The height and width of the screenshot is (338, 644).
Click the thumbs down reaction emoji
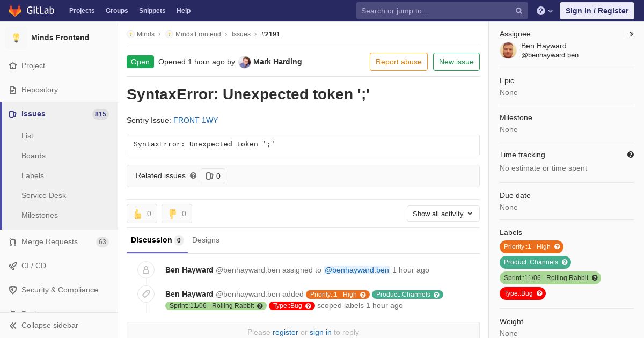tap(173, 214)
